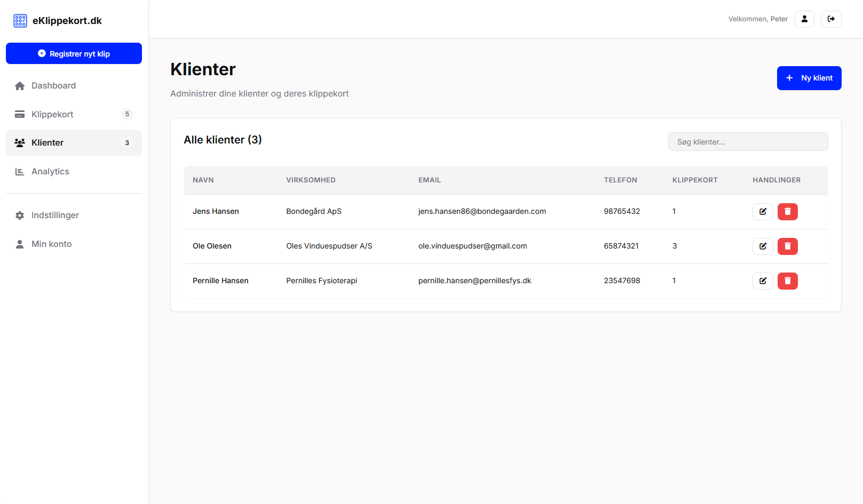Click the Registrer nyt klip button

[74, 54]
